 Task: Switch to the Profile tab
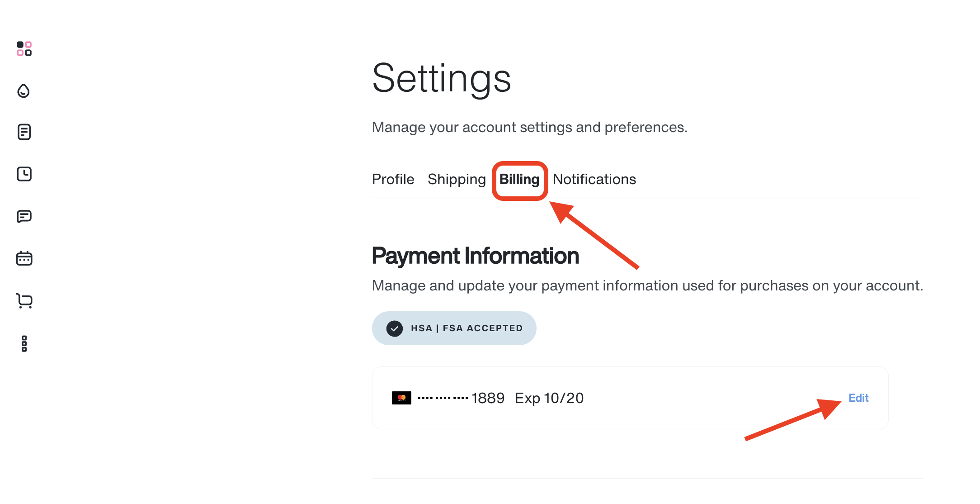[393, 179]
